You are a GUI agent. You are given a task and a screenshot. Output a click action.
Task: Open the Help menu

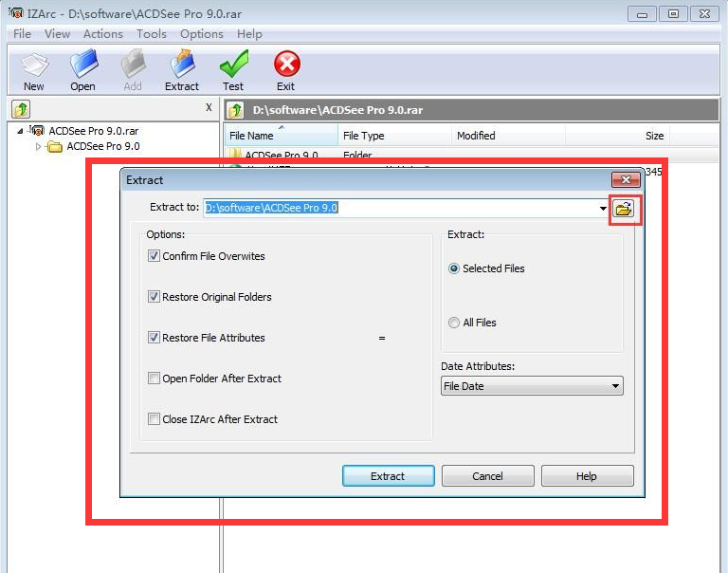(249, 34)
